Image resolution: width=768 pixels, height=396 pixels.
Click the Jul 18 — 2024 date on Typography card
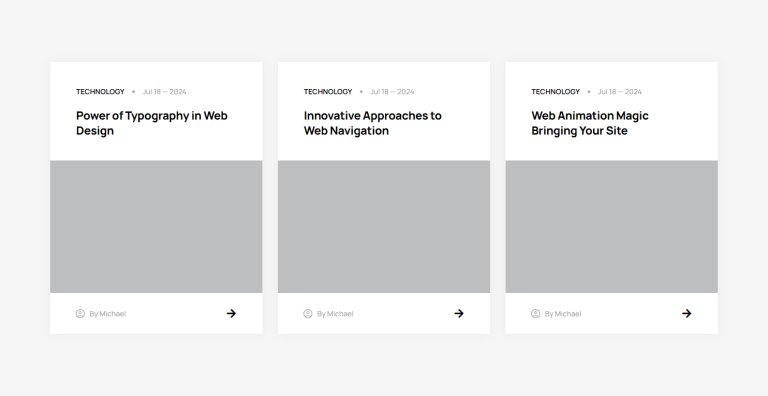coord(165,92)
